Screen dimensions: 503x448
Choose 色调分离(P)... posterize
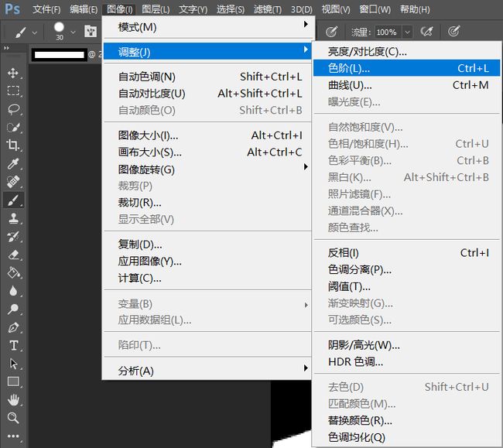(x=406, y=269)
